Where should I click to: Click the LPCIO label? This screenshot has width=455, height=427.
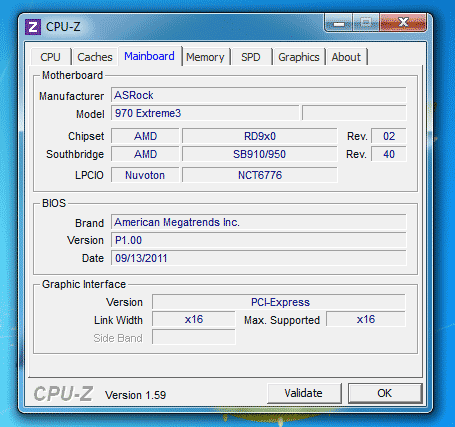[x=89, y=175]
